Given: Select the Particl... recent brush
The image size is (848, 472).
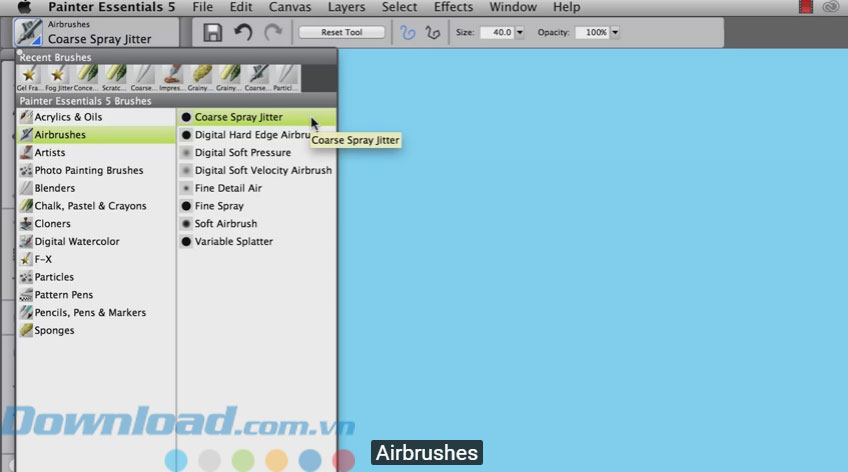Looking at the screenshot, I should (286, 78).
